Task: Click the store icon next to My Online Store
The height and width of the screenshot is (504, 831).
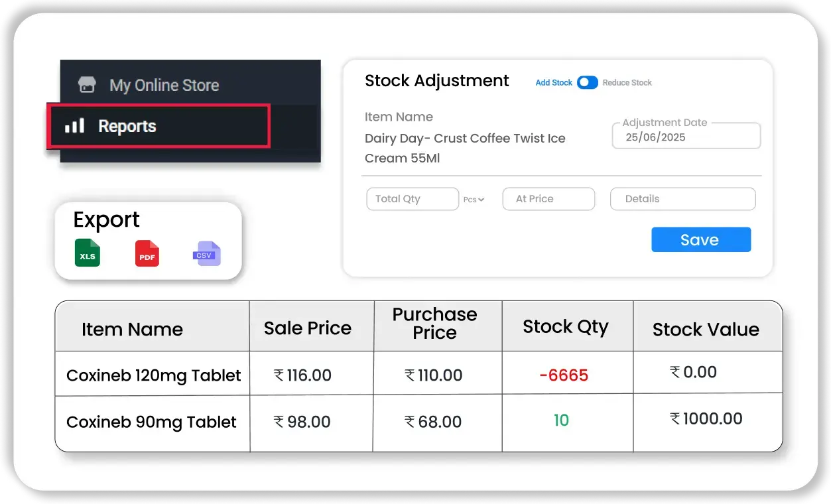Action: [x=87, y=85]
